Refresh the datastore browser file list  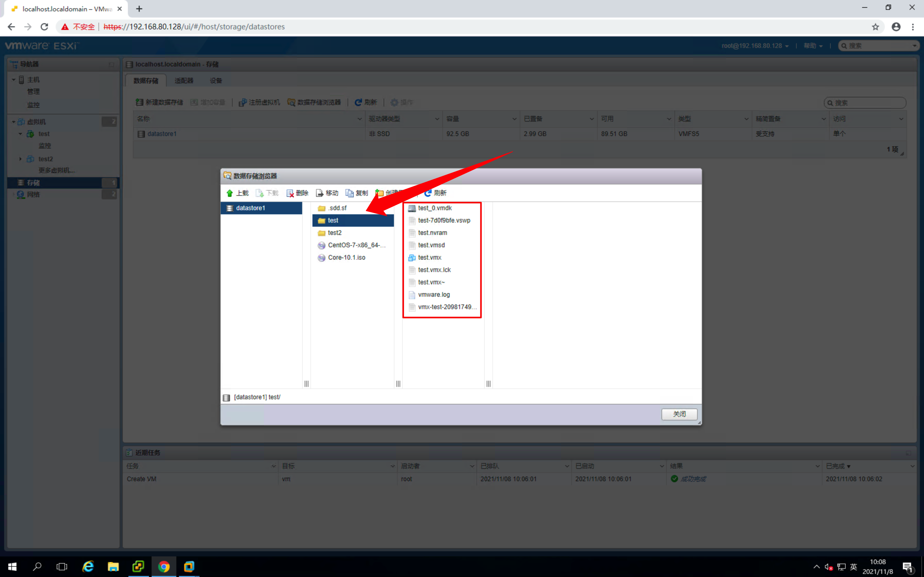click(435, 193)
